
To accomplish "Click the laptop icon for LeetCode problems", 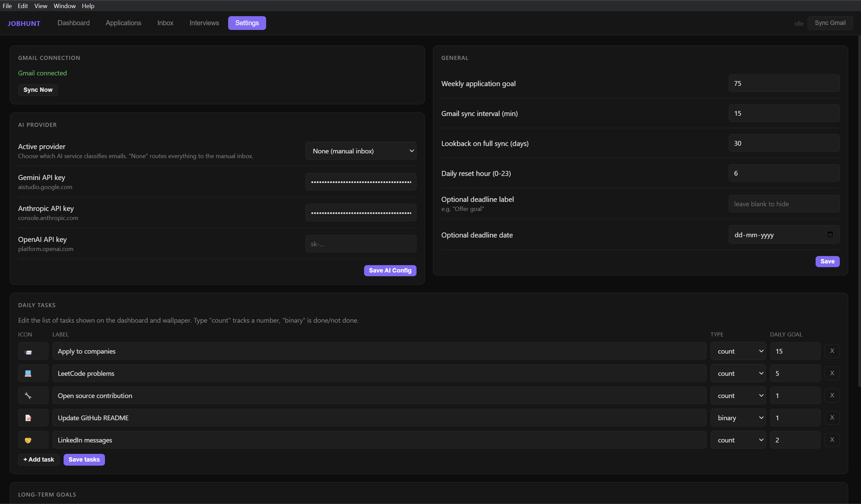I will pos(28,373).
